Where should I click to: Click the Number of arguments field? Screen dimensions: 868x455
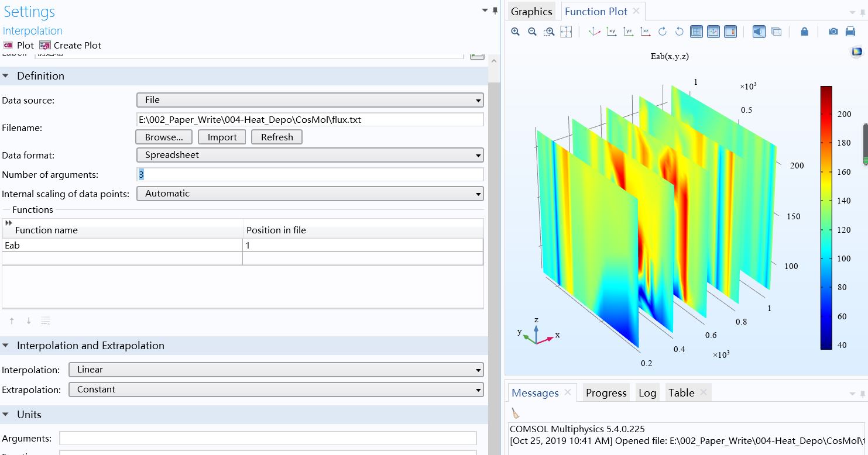(x=310, y=174)
